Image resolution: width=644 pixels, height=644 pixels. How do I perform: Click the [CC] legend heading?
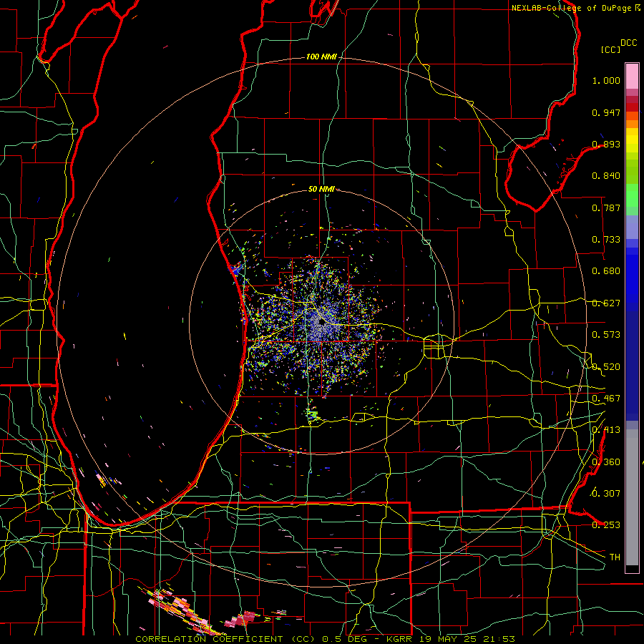pos(610,49)
